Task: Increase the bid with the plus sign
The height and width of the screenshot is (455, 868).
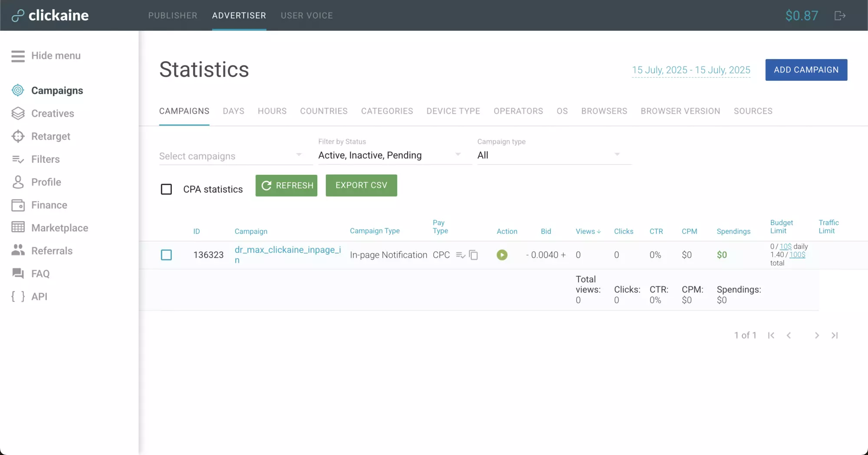Action: pos(563,255)
